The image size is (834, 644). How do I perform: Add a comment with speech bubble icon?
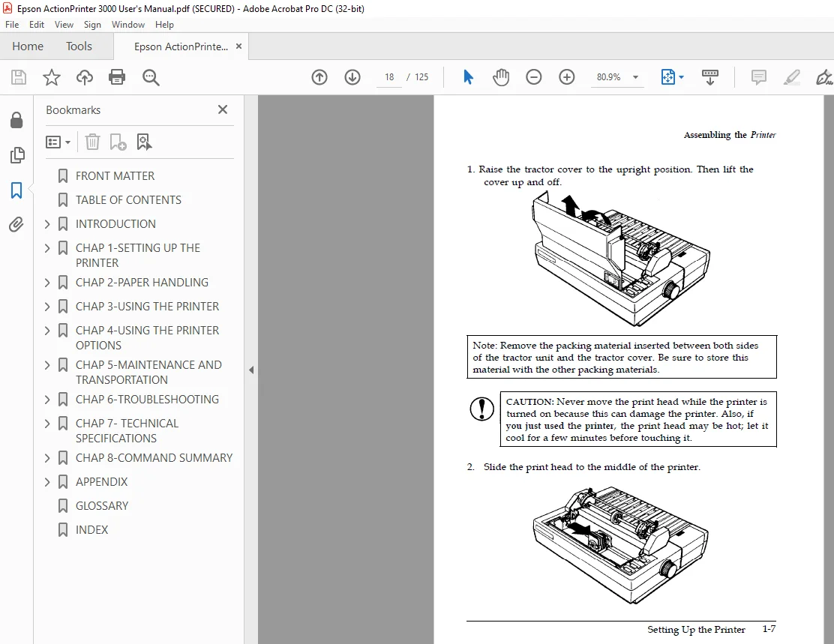tap(758, 77)
